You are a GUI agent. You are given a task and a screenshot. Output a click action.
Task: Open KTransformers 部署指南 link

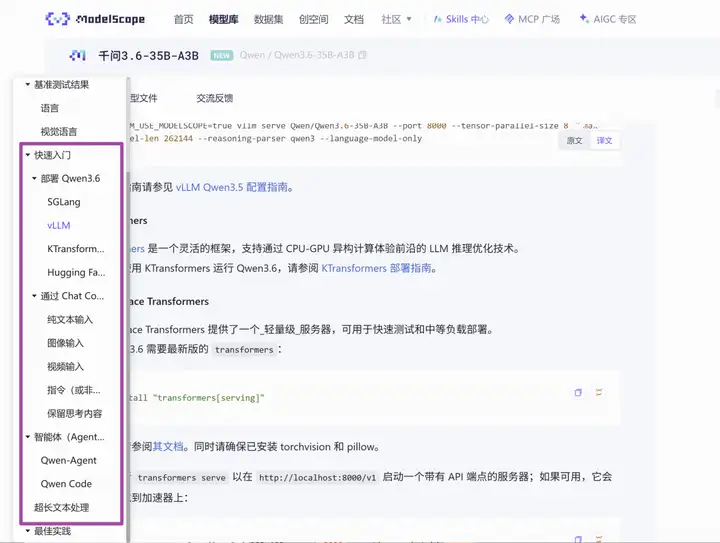377,268
